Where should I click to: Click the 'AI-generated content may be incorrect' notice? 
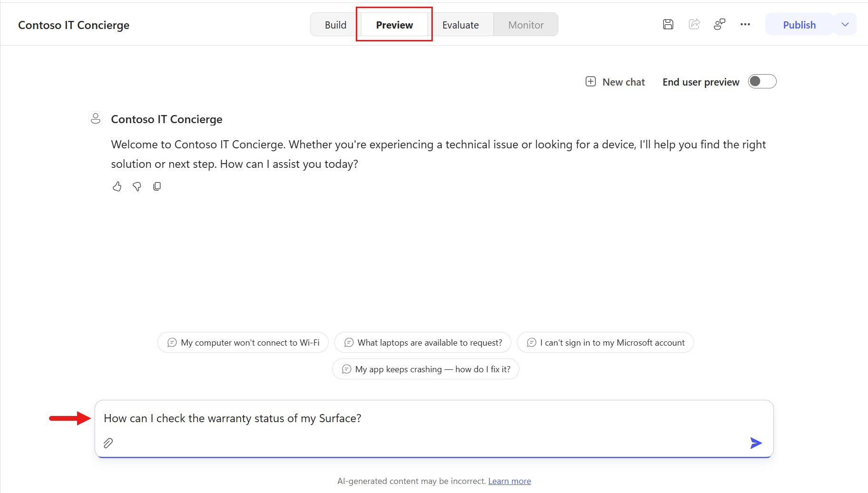[411, 481]
